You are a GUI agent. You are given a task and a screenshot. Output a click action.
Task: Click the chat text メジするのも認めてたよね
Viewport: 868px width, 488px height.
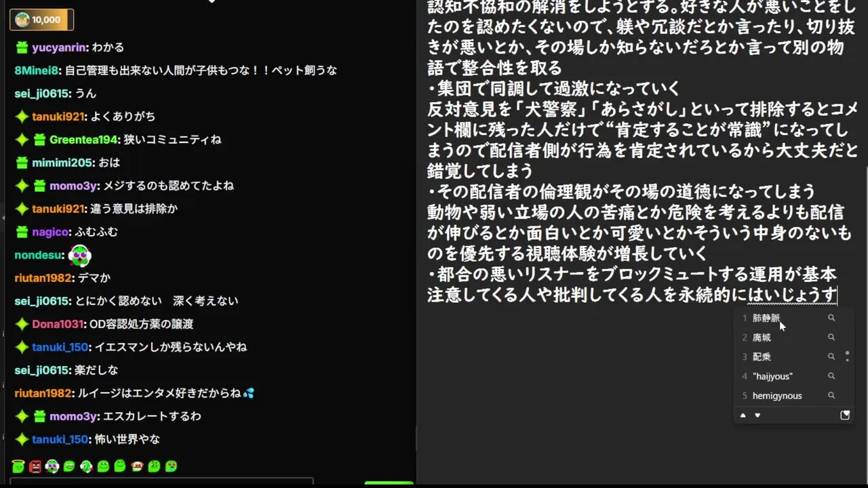click(168, 186)
